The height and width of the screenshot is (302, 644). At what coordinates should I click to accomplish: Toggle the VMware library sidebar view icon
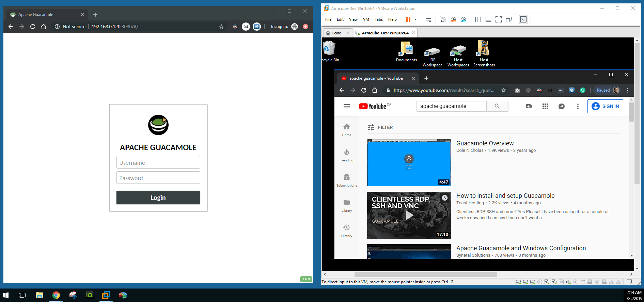[x=478, y=19]
